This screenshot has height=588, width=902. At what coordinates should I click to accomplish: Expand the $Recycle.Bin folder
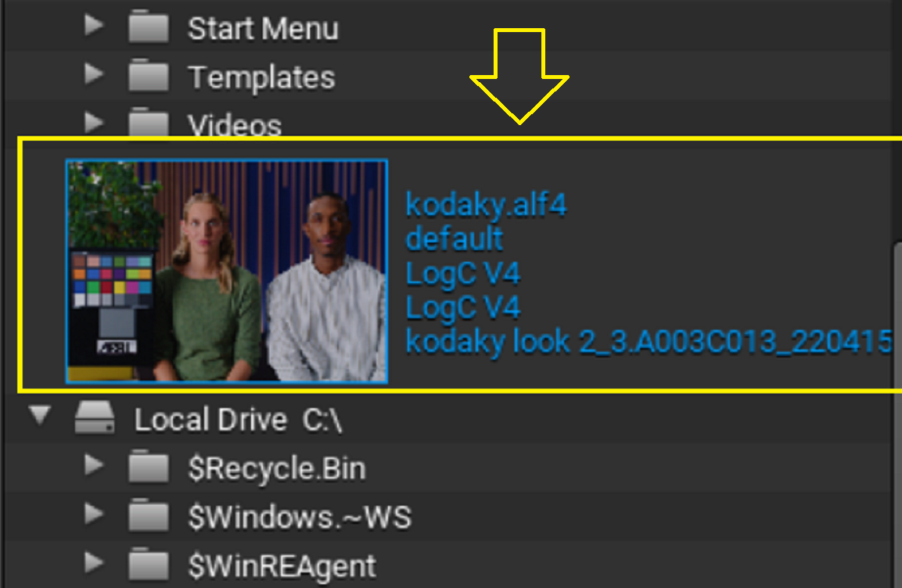tap(94, 465)
